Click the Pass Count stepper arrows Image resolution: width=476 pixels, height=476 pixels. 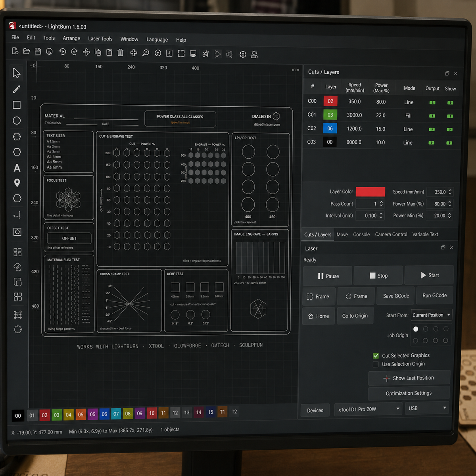click(381, 203)
